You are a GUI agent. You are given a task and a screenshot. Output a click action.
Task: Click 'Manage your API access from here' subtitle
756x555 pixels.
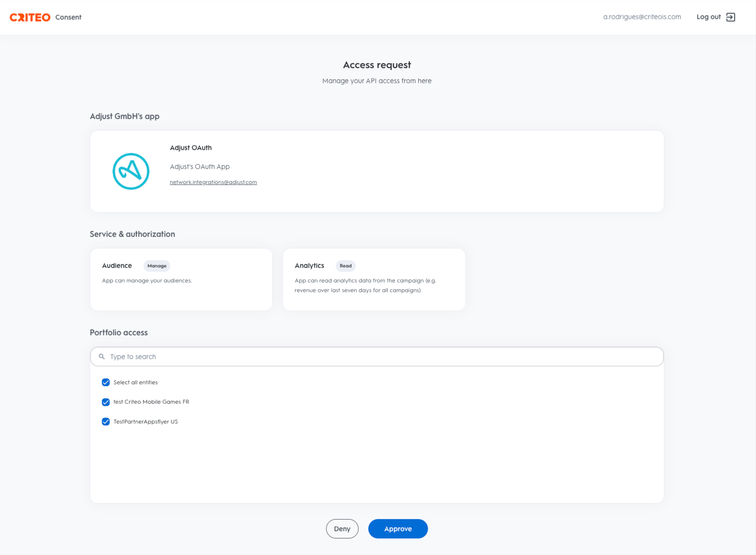click(377, 81)
